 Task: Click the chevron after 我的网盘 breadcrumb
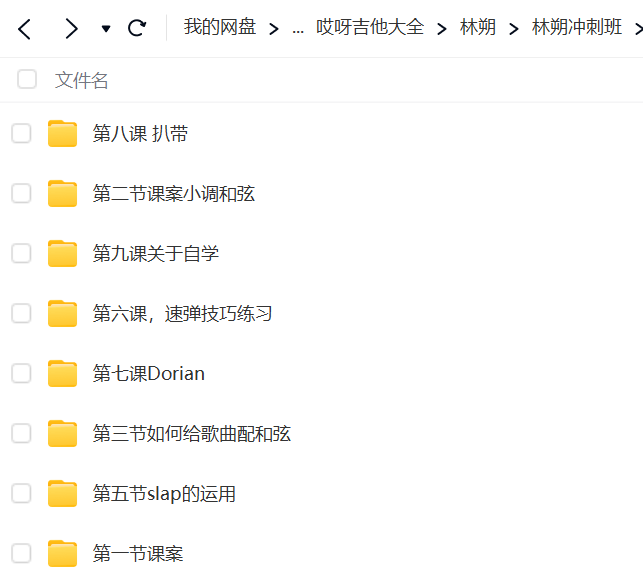tap(274, 29)
